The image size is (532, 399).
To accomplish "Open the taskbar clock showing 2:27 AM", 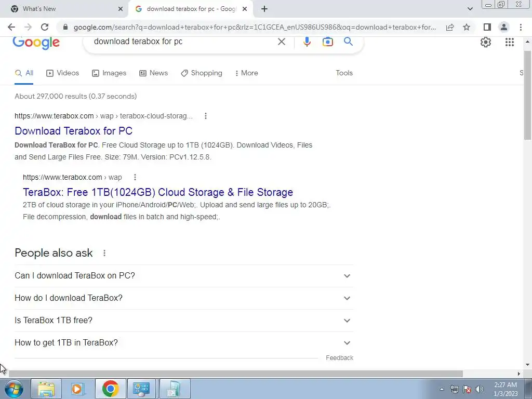I will 505,389.
